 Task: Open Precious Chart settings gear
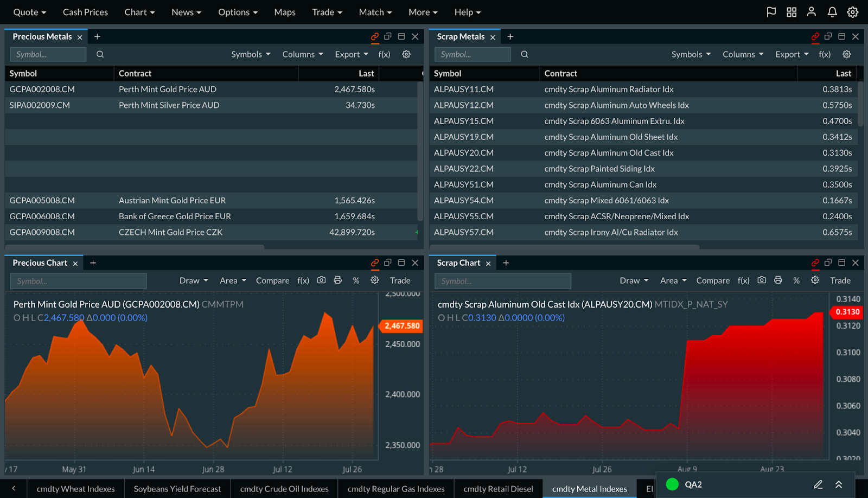[375, 280]
